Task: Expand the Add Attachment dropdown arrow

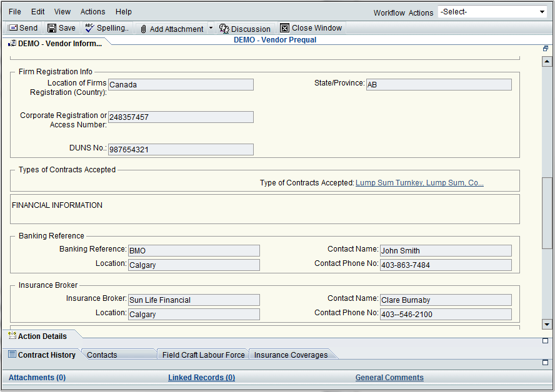Action: 211,28
